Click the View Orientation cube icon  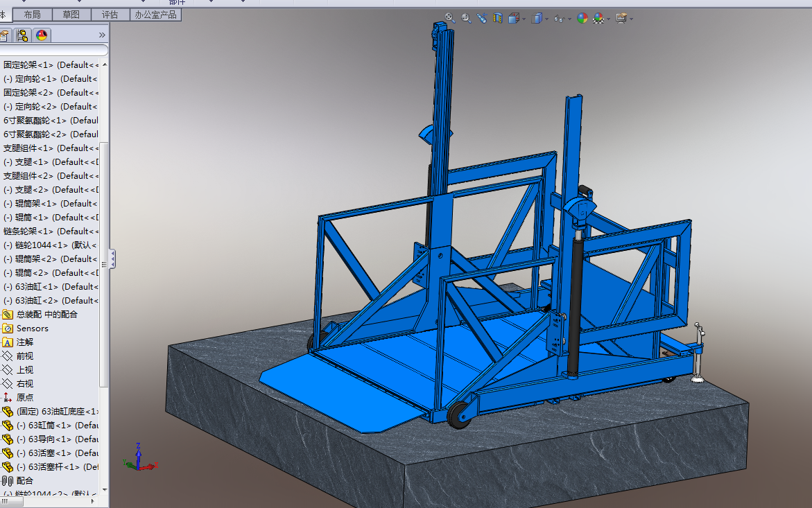(x=514, y=18)
